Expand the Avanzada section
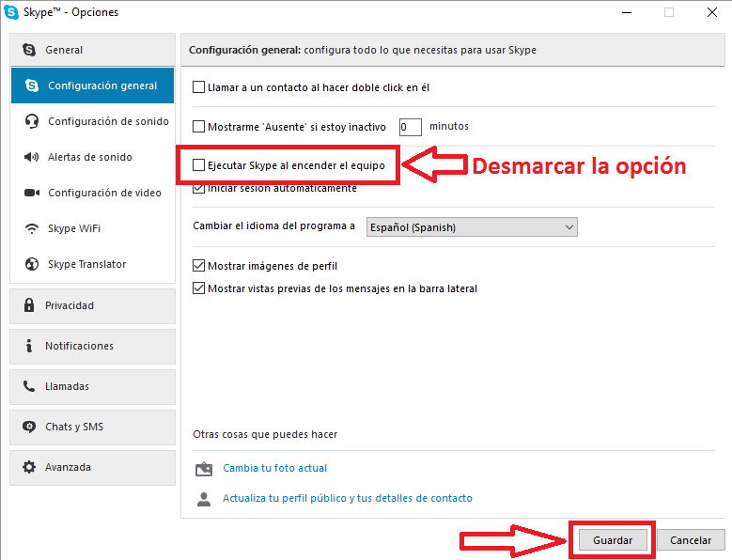The width and height of the screenshot is (732, 560). [x=92, y=468]
